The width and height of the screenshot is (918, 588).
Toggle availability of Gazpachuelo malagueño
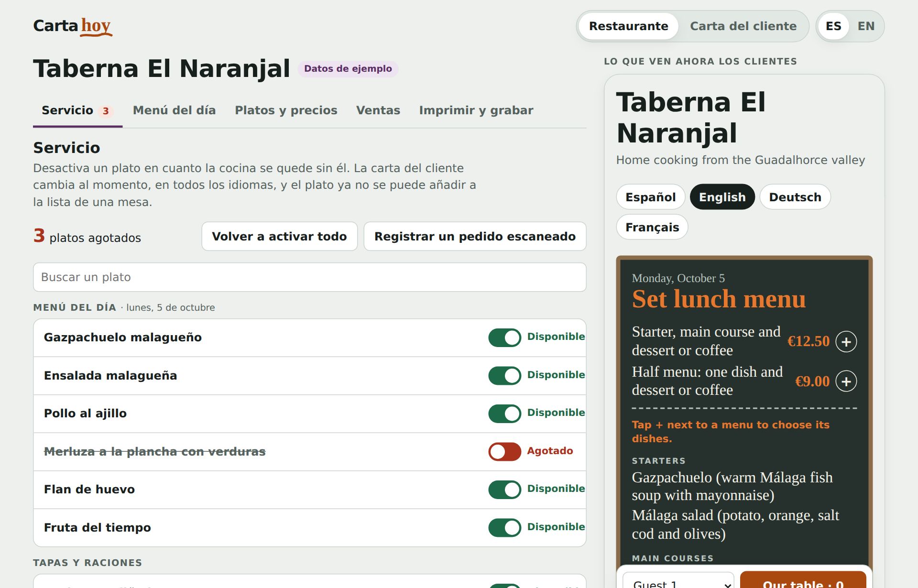tap(504, 338)
